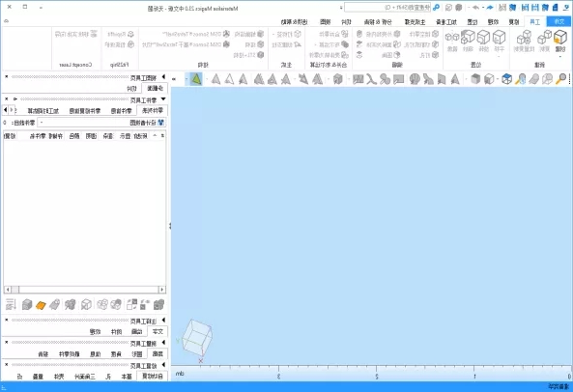Switch to the 加工时间估算 panel tab
Screen dimensions: 573x392
pyautogui.click(x=43, y=111)
